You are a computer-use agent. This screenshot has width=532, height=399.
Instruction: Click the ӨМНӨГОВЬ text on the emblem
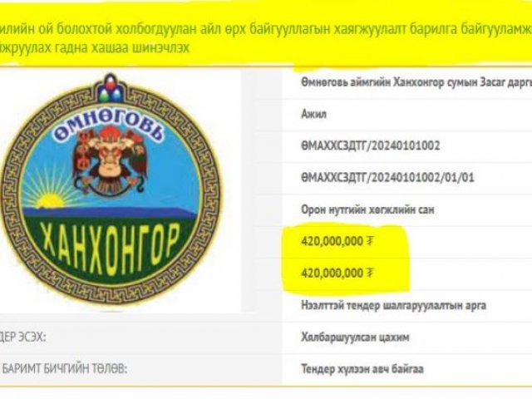[109, 126]
